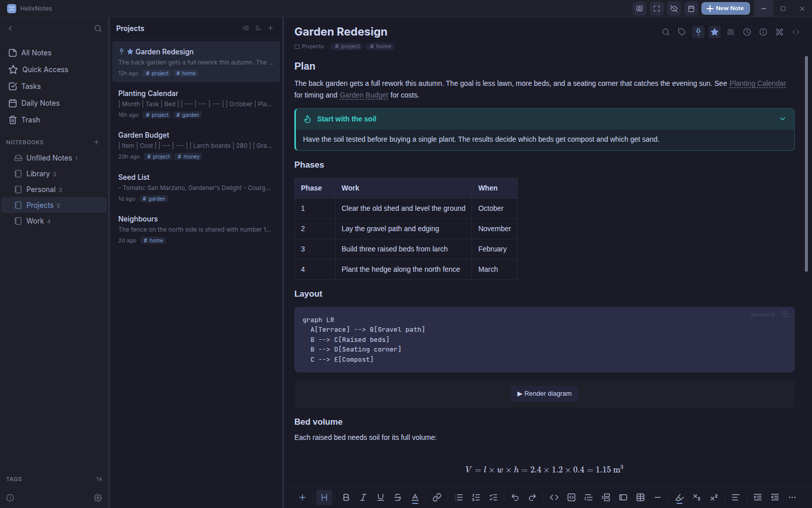Open Daily Notes
The image size is (812, 508).
click(54, 103)
